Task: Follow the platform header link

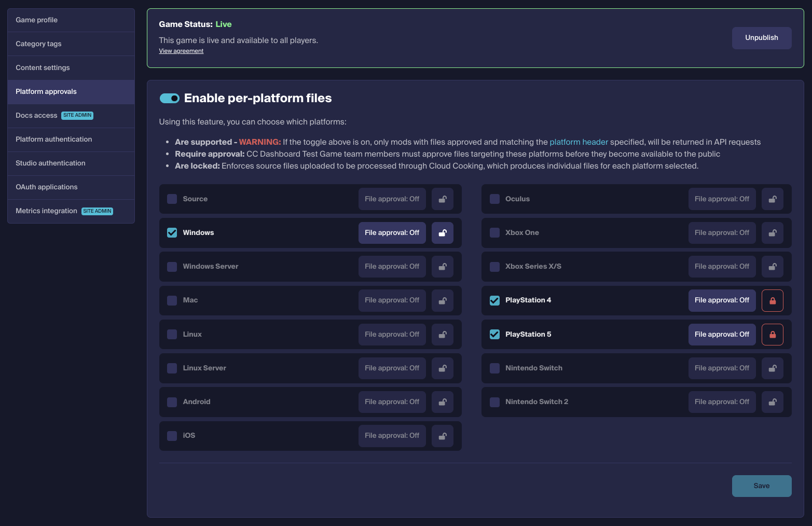Action: 579,142
